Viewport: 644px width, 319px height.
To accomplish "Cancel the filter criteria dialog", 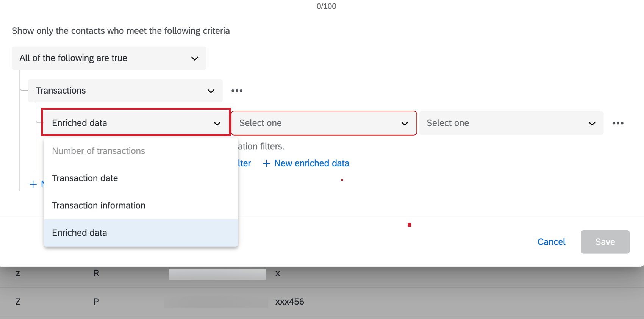I will 551,242.
